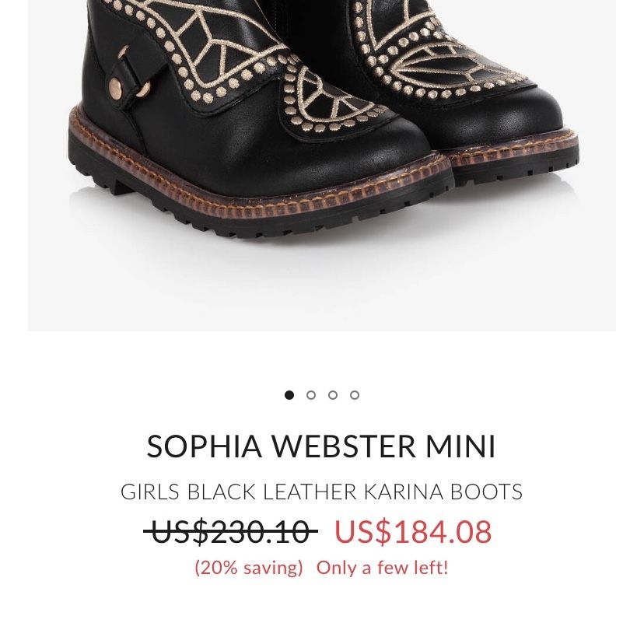Click the Girls Black Leather Karina Boots title
The width and height of the screenshot is (644, 644).
(321, 492)
